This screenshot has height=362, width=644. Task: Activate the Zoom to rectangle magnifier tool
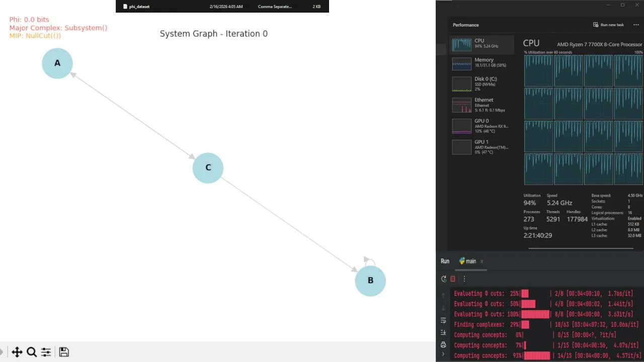pos(32,352)
